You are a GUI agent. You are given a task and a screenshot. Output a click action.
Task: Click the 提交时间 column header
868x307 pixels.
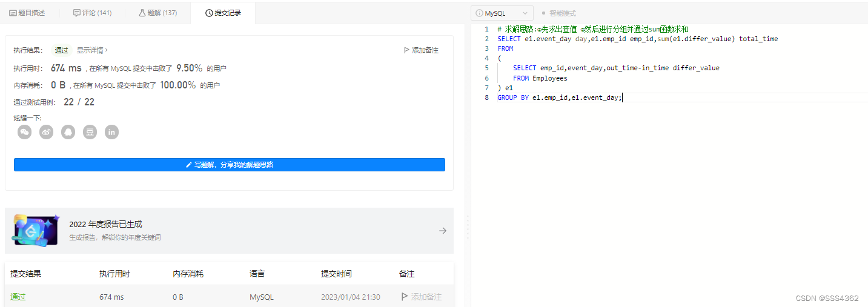(336, 274)
